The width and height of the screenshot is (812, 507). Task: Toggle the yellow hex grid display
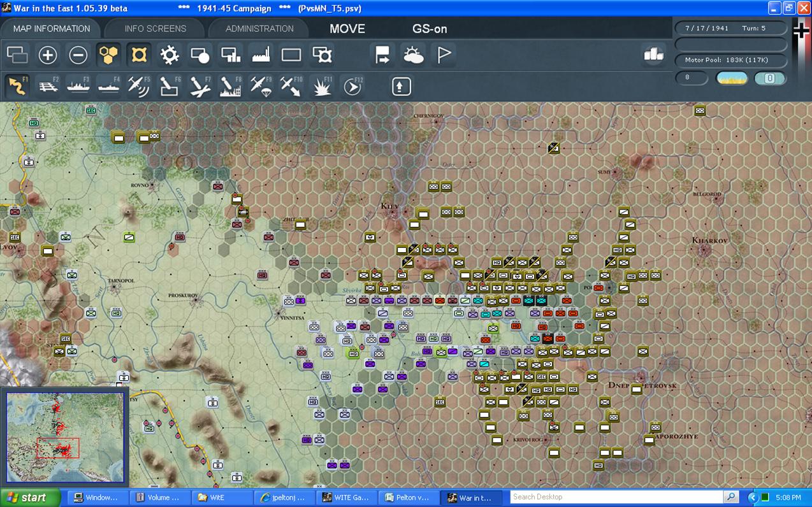[x=109, y=55]
